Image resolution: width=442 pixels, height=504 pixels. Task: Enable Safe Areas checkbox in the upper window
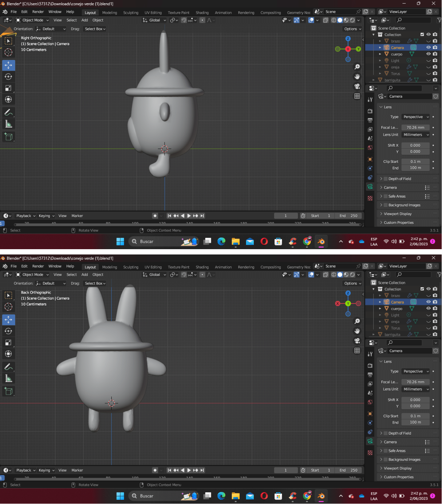(x=386, y=196)
